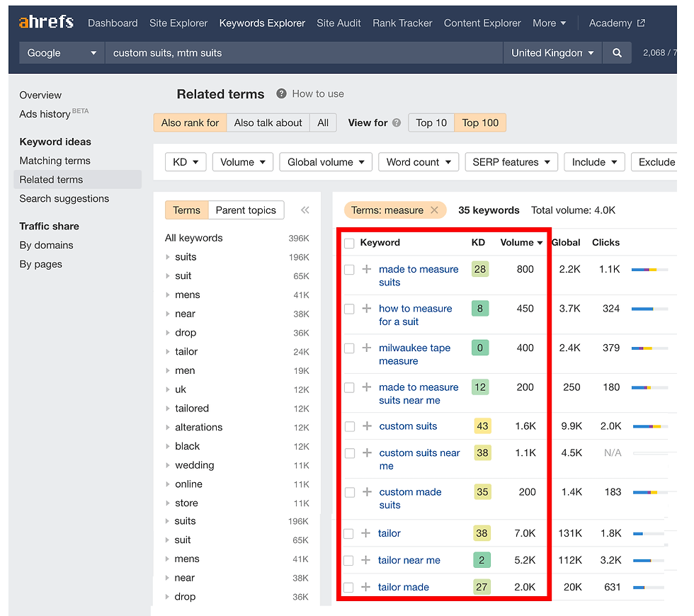Open the Volume filter dropdown

click(242, 162)
